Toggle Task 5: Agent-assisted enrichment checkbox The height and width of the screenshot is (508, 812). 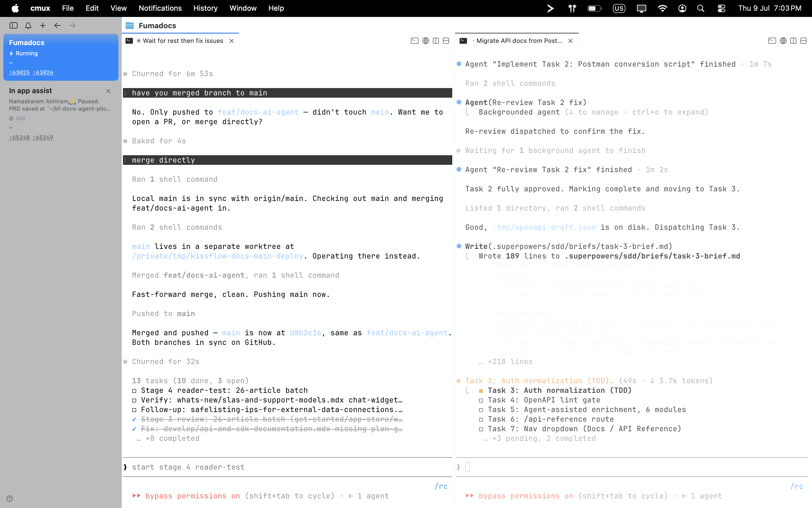(x=481, y=410)
